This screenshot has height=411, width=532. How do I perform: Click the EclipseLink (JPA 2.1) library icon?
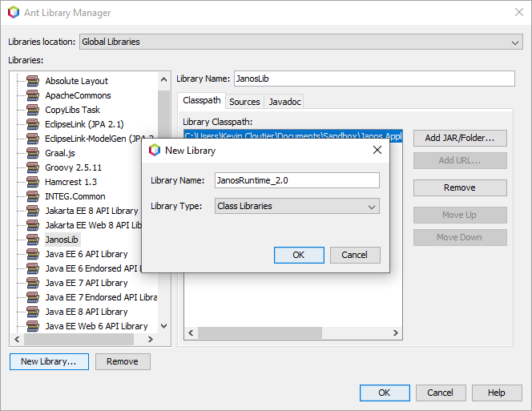coord(33,124)
